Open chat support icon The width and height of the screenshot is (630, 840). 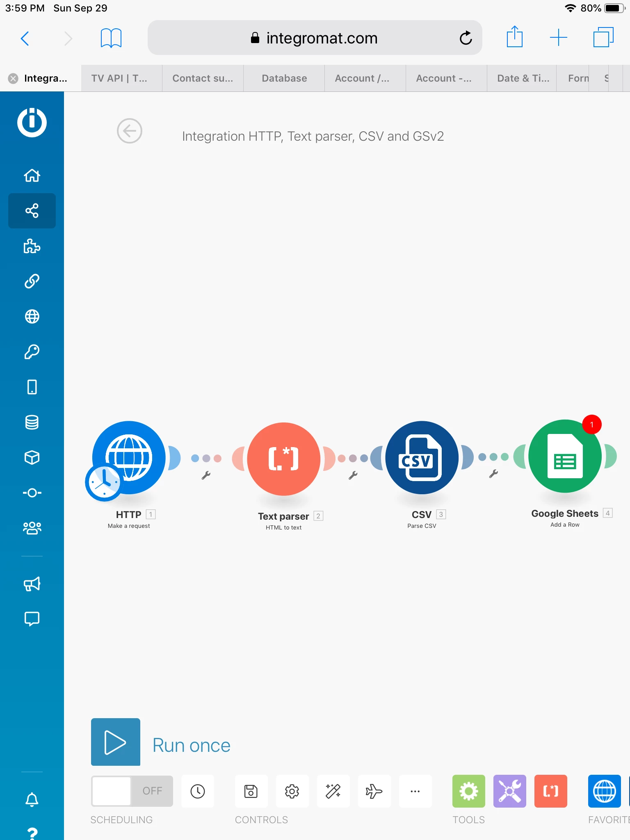(x=32, y=619)
